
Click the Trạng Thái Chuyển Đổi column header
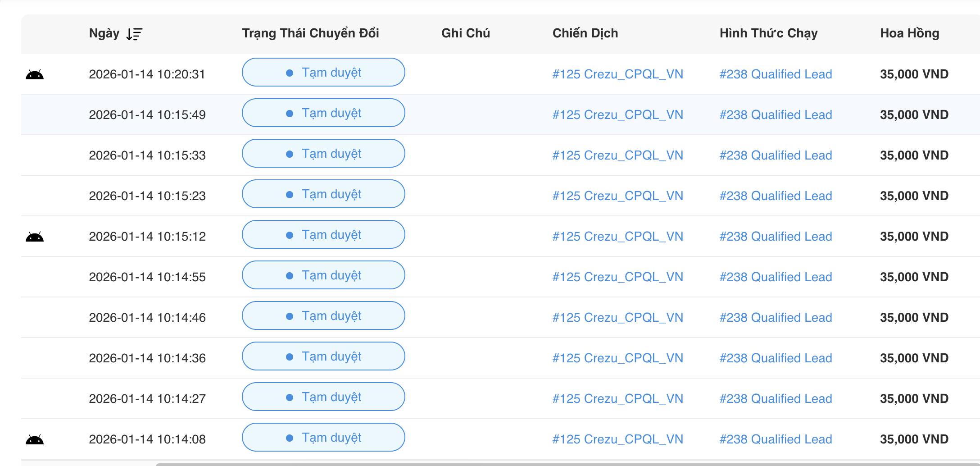(310, 33)
